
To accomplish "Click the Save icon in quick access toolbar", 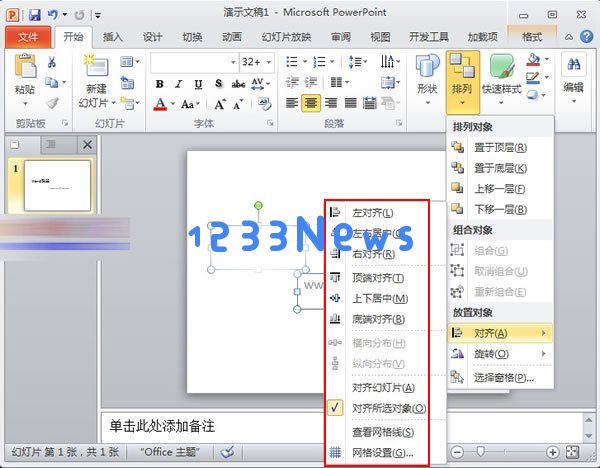I will tap(34, 15).
